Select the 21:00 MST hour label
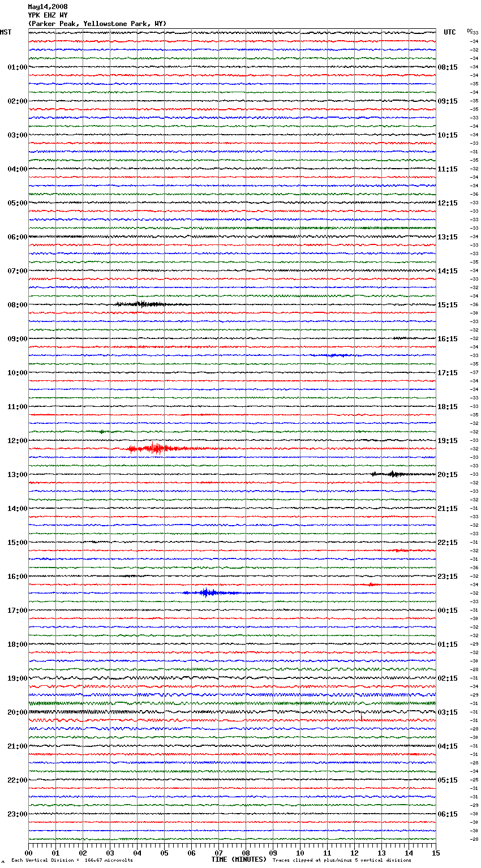Screen dimensions: 481x868 click(18, 746)
